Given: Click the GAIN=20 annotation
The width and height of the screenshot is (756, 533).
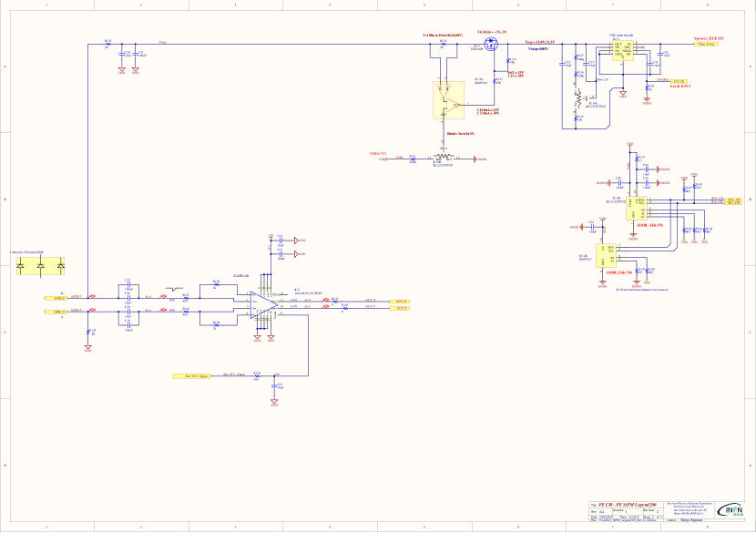Looking at the screenshot, I should [x=240, y=276].
